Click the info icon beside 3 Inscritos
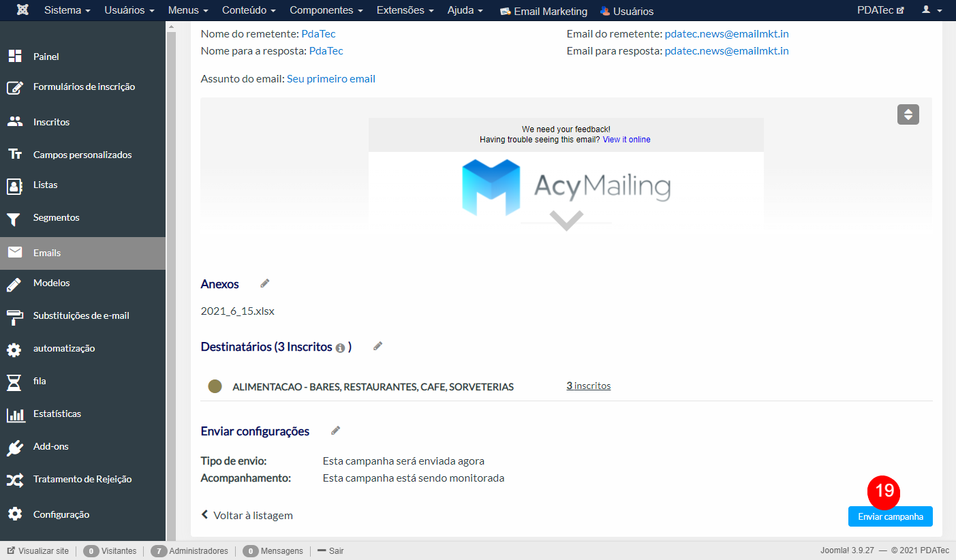This screenshot has width=956, height=560. pos(340,347)
